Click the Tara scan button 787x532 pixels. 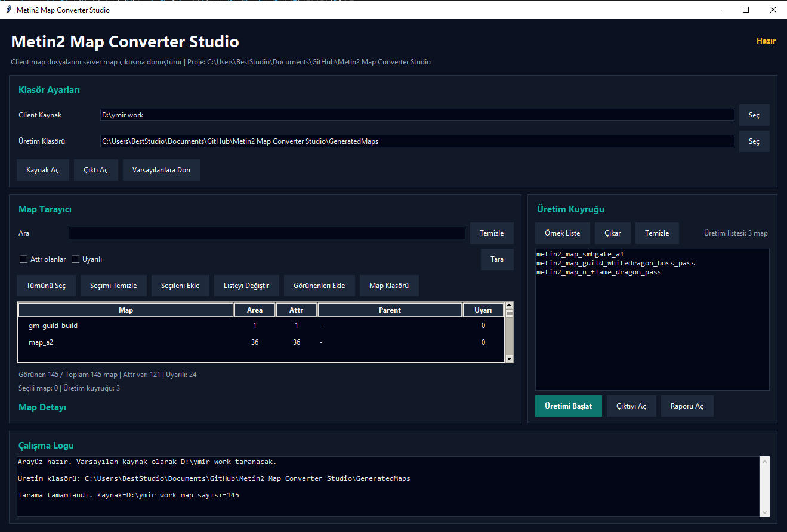[x=497, y=259]
